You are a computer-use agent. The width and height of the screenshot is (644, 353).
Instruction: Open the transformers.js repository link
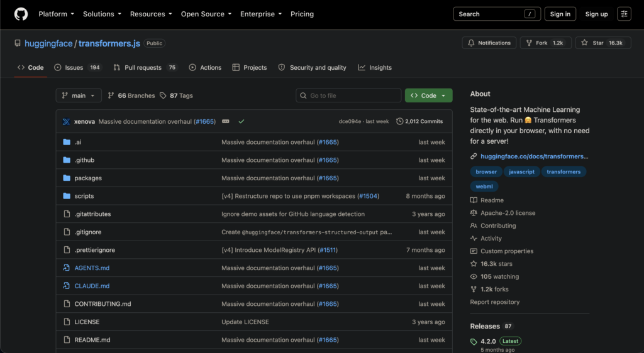(x=109, y=43)
